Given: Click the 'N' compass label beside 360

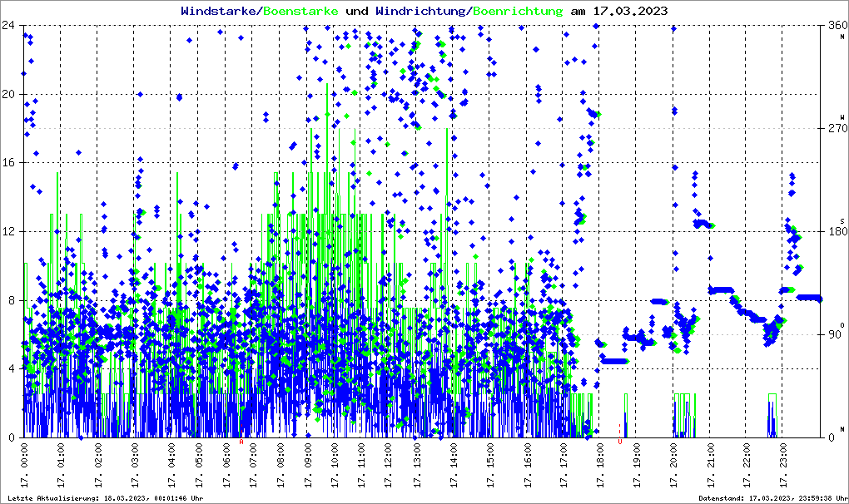Looking at the screenshot, I should tap(842, 37).
